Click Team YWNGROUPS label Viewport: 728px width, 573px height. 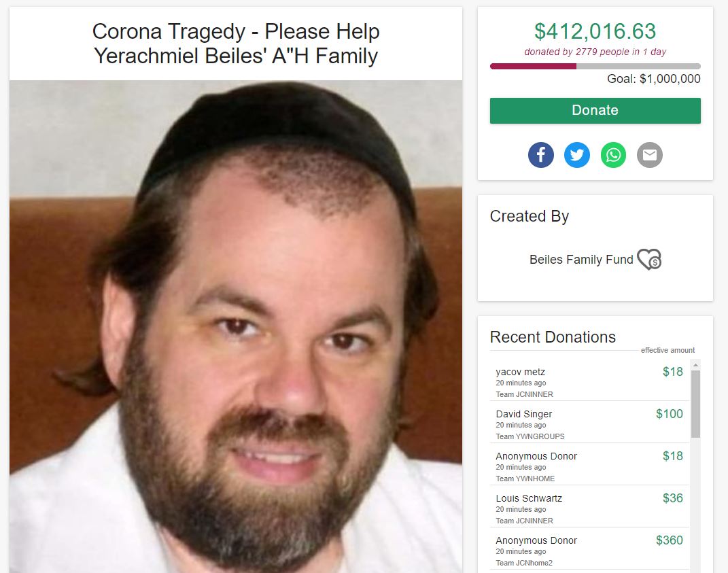tap(530, 436)
